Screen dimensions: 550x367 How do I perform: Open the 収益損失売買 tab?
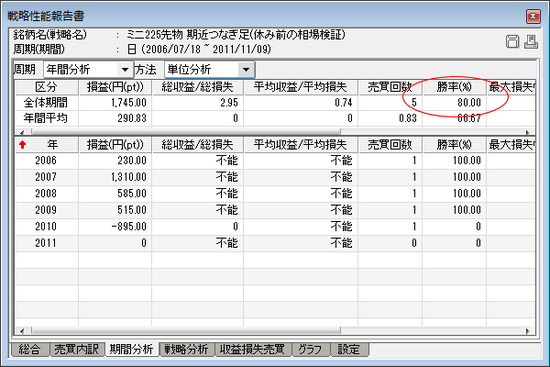point(252,349)
